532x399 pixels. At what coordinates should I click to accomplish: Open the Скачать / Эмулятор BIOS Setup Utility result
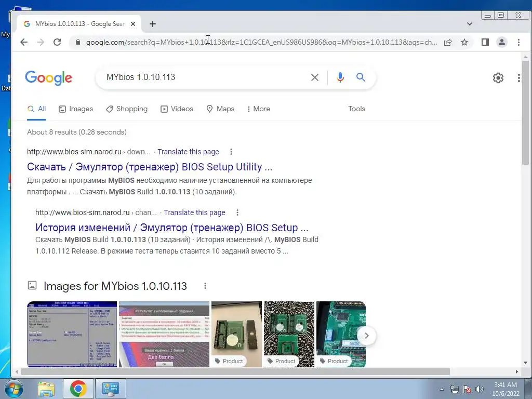149,167
